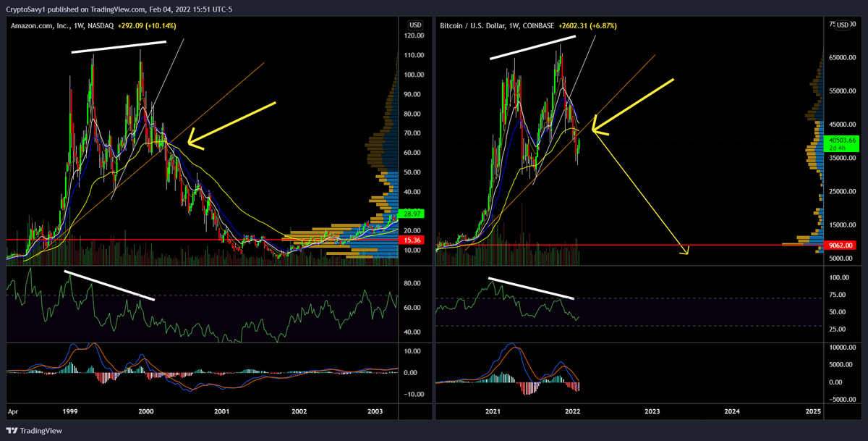Click the 2024 label on time axis
Image resolution: width=868 pixels, height=441 pixels.
732,411
